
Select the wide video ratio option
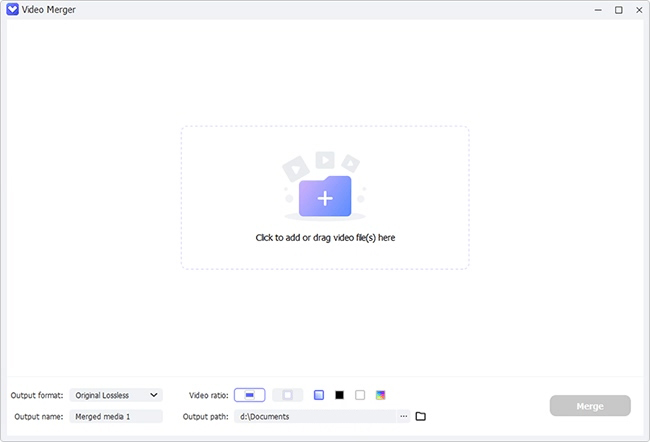[250, 395]
